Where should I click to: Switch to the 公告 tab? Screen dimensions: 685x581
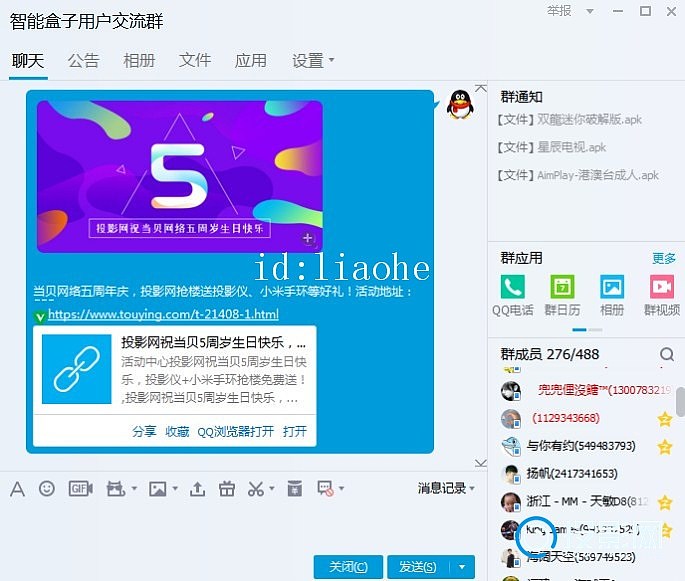83,61
